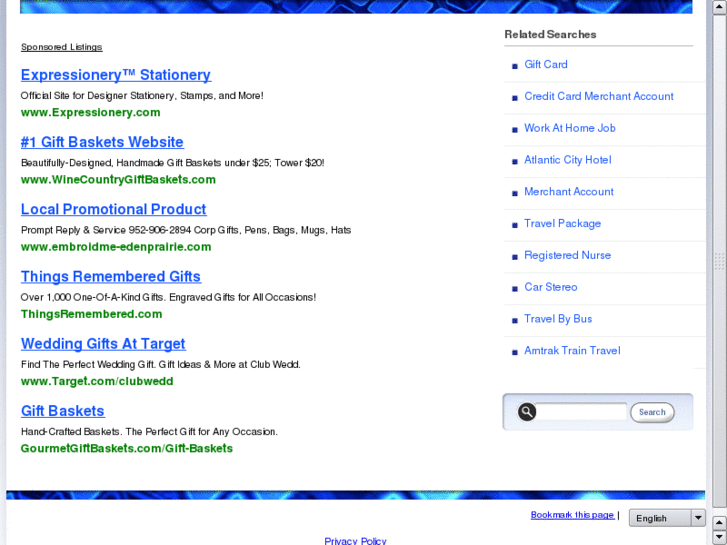Click text 'Beautifully-Designed, Handmade Gift Baskets'
Image resolution: width=727 pixels, height=545 pixels.
121,163
